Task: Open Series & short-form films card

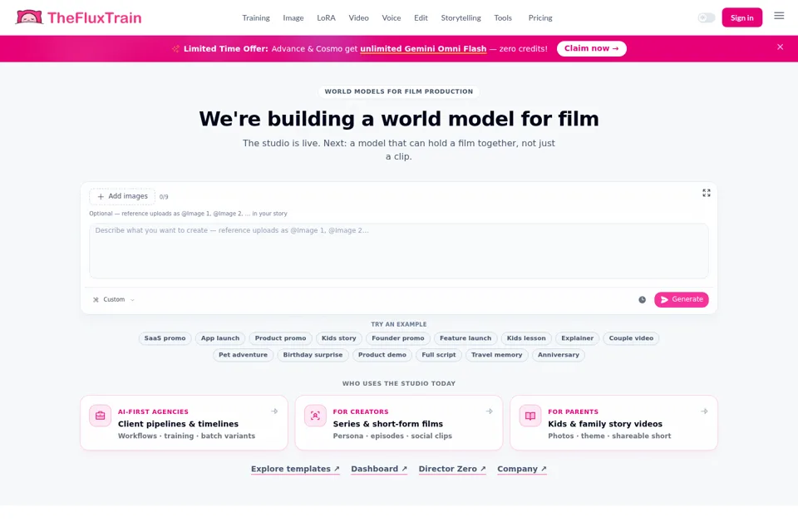Action: coord(399,422)
